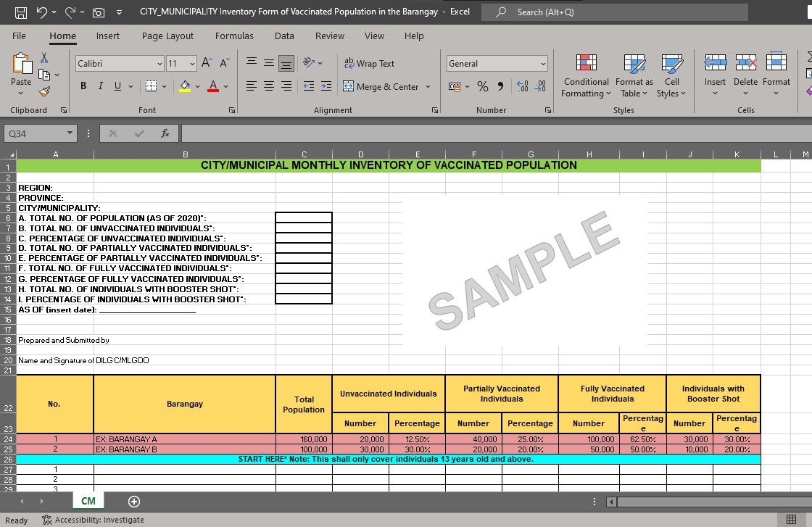The height and width of the screenshot is (527, 812).
Task: Click the Undo arrow icon
Action: [42, 12]
